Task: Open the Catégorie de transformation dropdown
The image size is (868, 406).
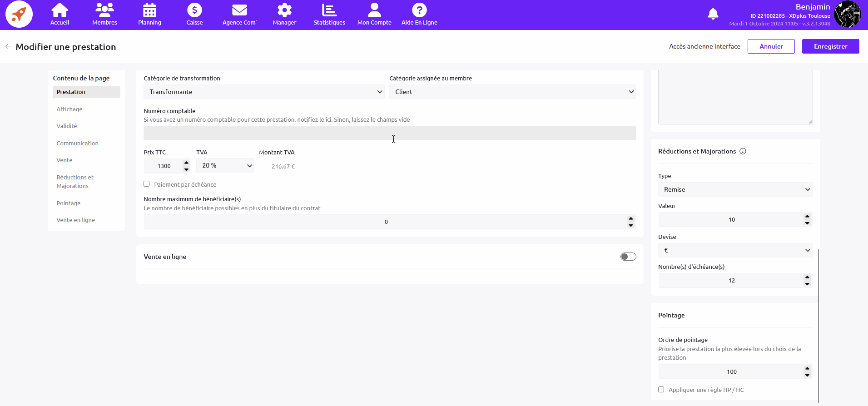Action: [x=264, y=92]
